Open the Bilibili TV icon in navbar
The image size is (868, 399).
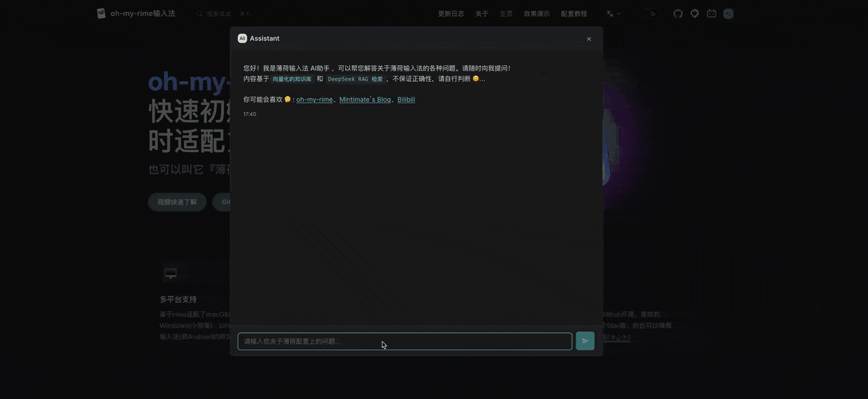pos(711,14)
